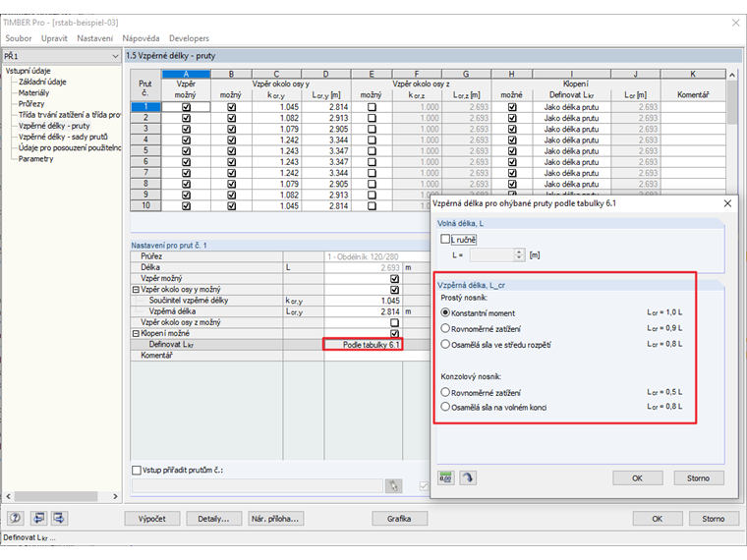Open the Upravit menu
The image size is (747, 560).
click(54, 38)
